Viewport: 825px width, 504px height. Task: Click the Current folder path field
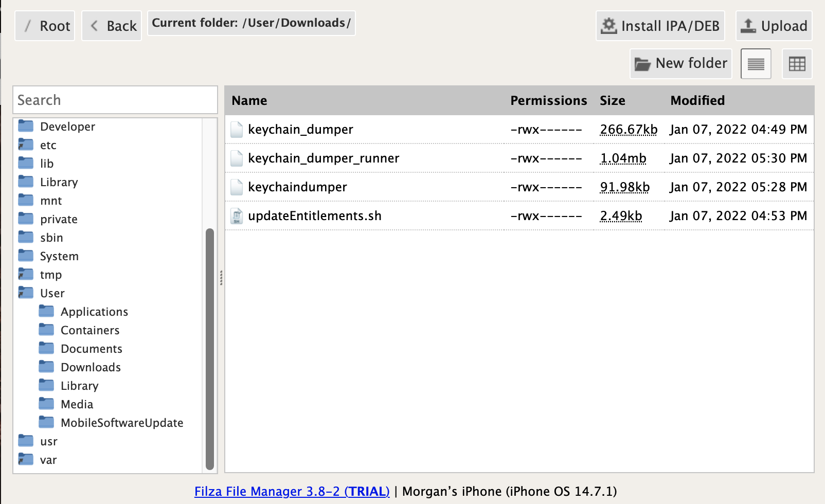coord(252,23)
